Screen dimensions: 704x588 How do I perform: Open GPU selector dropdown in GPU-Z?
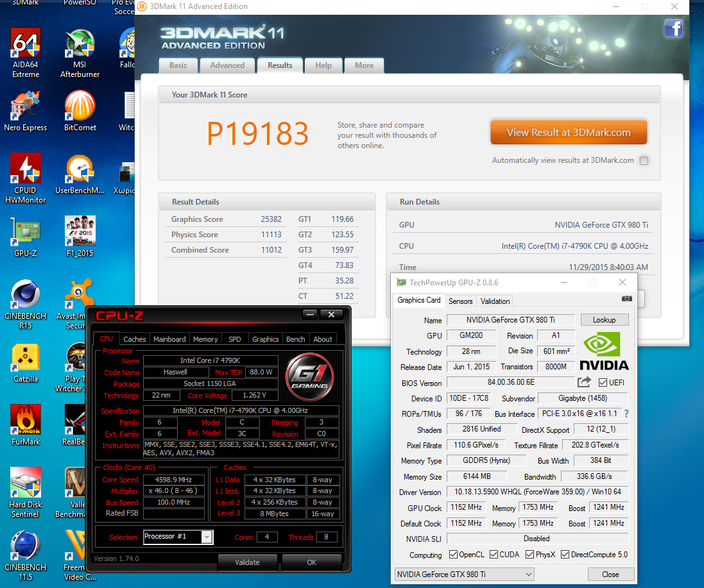pyautogui.click(x=464, y=574)
